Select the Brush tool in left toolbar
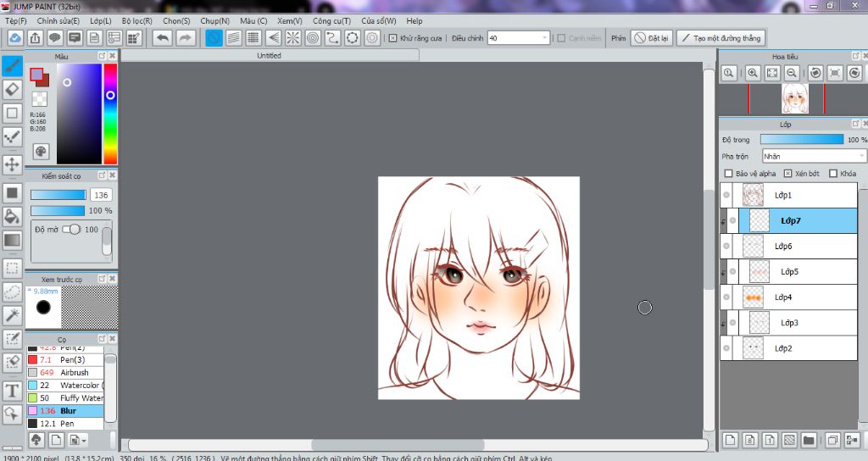The height and width of the screenshot is (461, 868). click(x=12, y=66)
